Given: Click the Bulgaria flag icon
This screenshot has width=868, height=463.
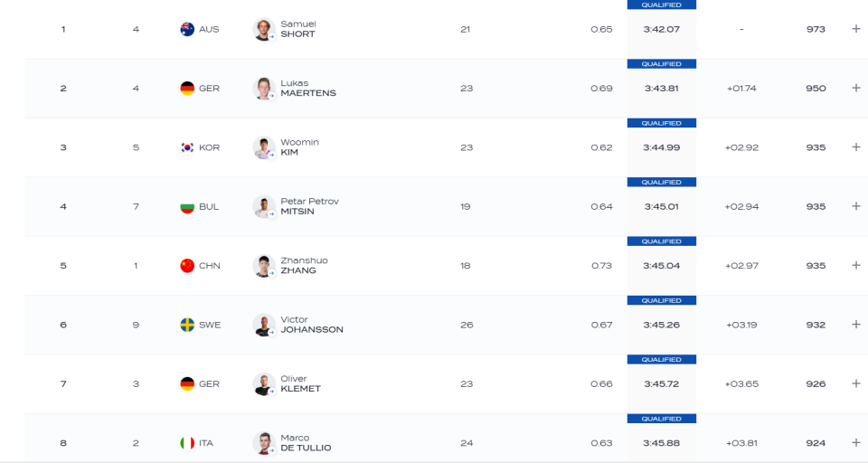Looking at the screenshot, I should point(187,206).
